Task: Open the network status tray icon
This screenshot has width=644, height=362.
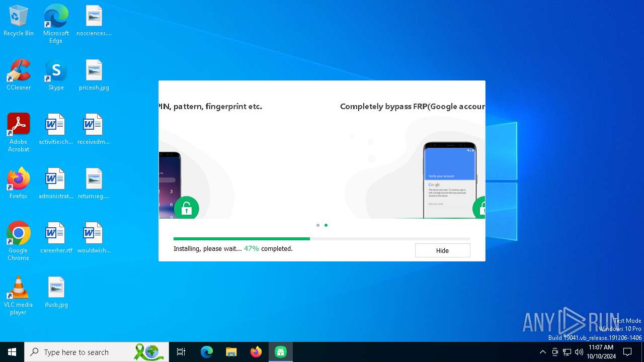Action: [x=567, y=352]
